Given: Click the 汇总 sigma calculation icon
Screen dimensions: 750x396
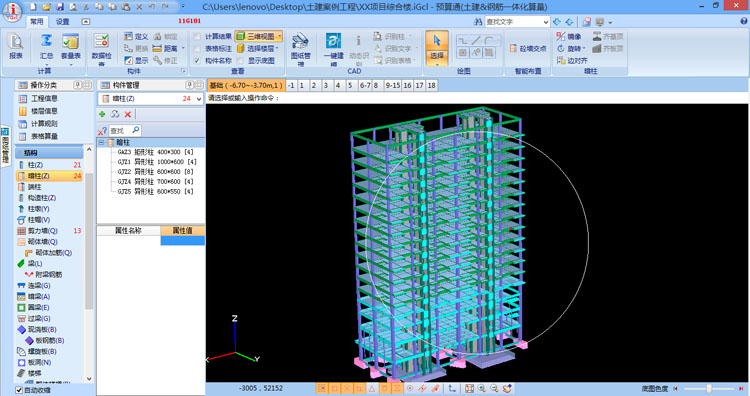Looking at the screenshot, I should pyautogui.click(x=46, y=47).
